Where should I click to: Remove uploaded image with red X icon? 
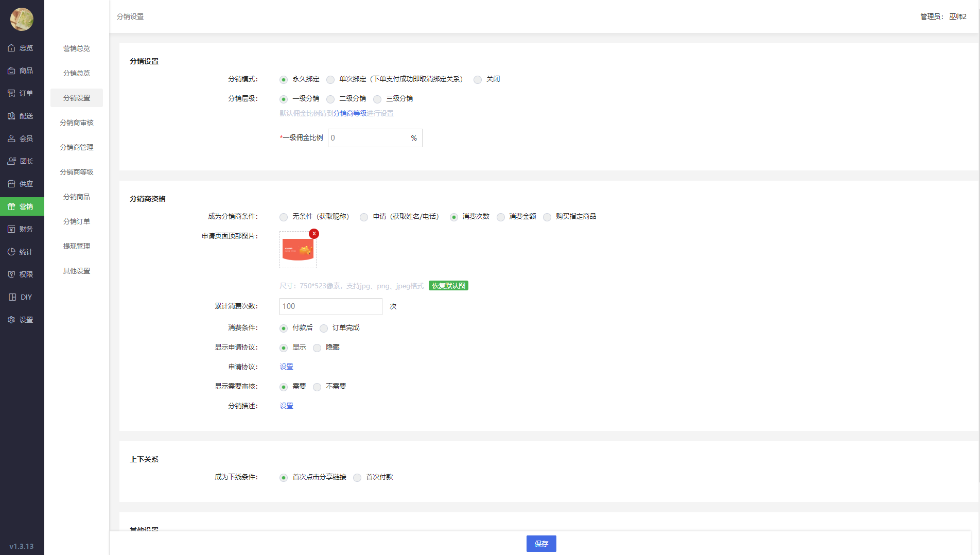click(x=314, y=234)
